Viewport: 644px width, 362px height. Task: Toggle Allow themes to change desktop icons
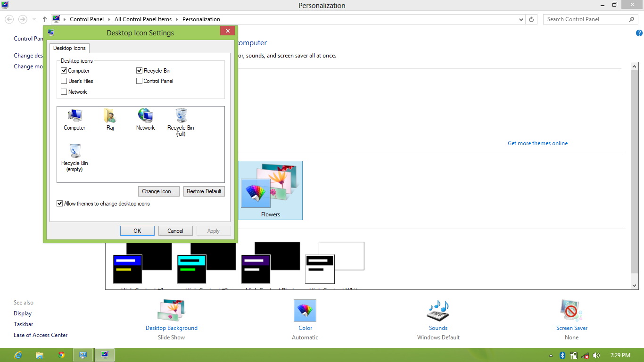[60, 204]
